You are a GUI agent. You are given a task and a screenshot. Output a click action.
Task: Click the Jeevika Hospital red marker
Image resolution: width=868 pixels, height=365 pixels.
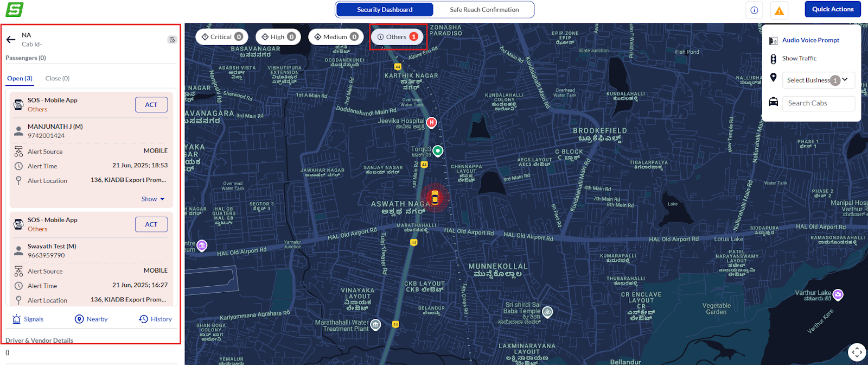point(431,123)
